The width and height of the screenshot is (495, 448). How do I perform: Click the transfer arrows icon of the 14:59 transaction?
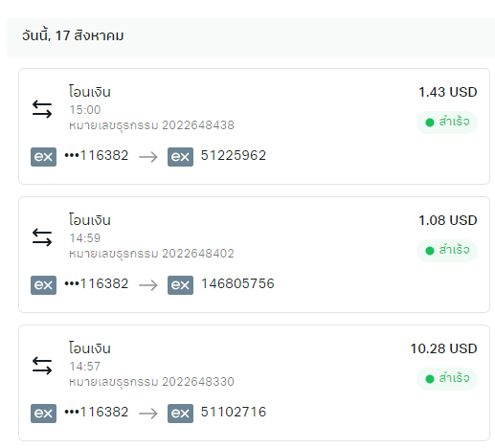point(42,237)
